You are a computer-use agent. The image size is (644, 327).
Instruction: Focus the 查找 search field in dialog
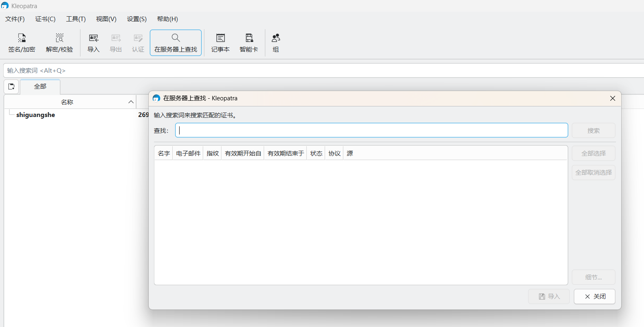372,130
